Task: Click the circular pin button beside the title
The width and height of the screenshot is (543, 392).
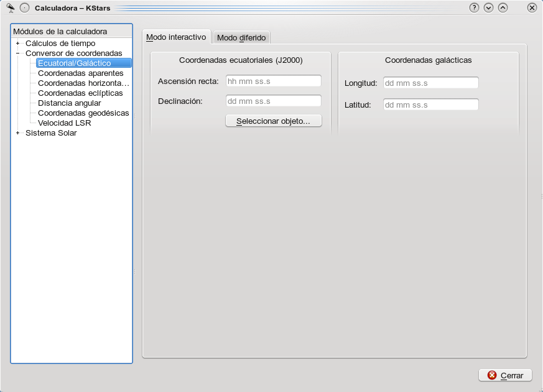Action: click(25, 8)
